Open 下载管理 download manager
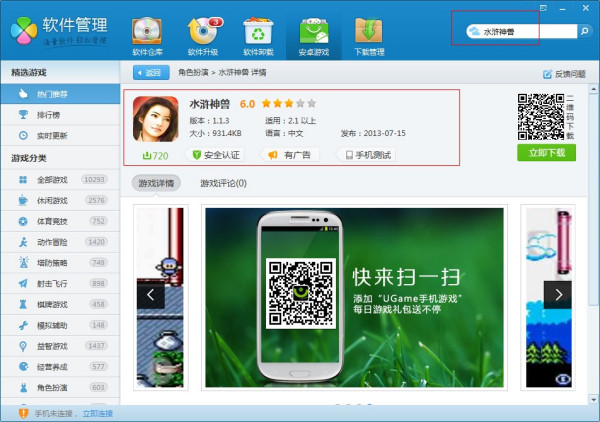Viewport: 600px width, 422px height. (369, 37)
